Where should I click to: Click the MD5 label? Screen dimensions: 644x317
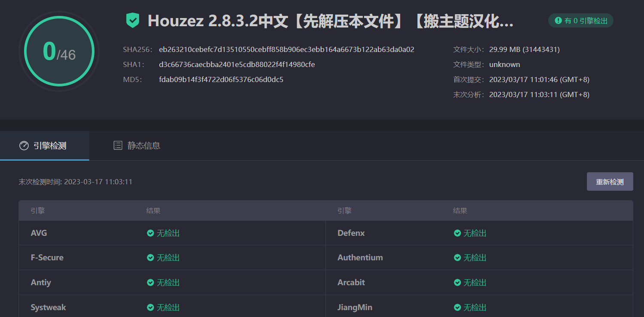[132, 79]
